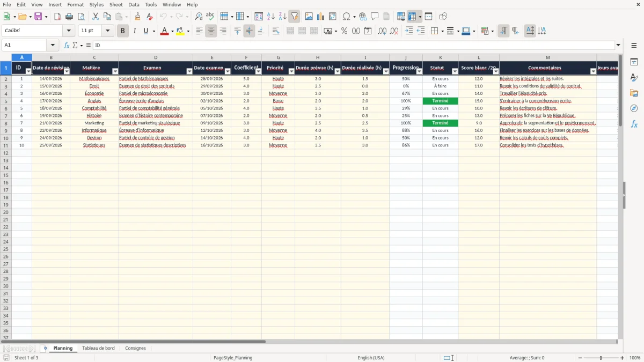Expand the Name Box dropdown
644x362 pixels.
click(52, 45)
